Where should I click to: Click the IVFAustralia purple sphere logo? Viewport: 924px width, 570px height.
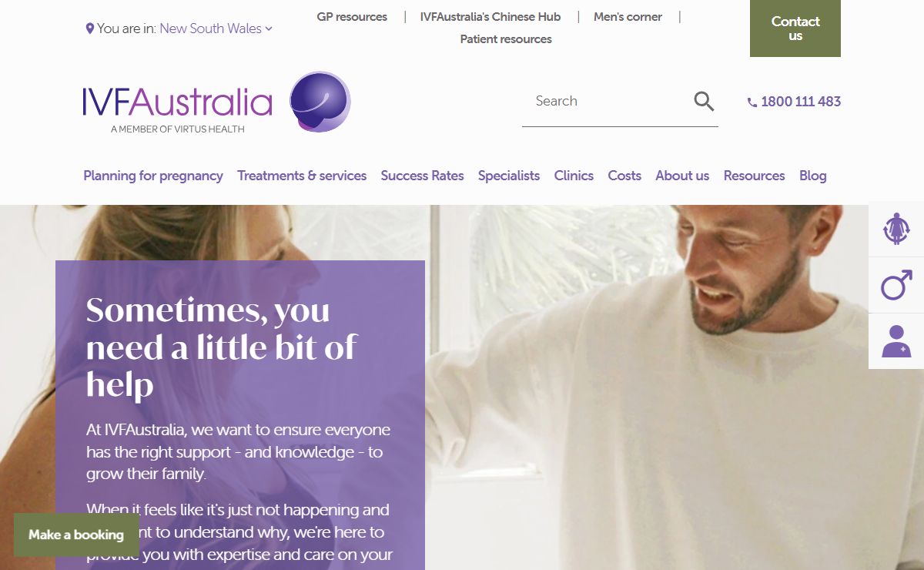(320, 102)
